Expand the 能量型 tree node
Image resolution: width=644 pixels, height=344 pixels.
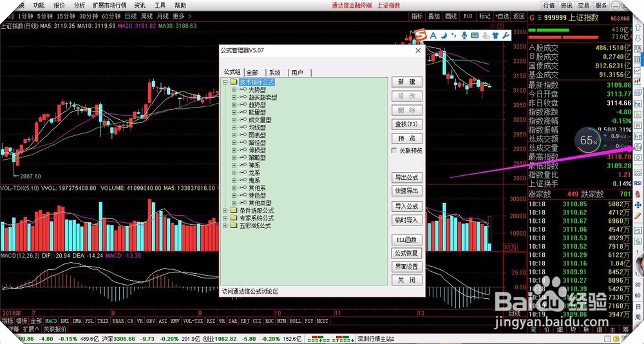234,112
